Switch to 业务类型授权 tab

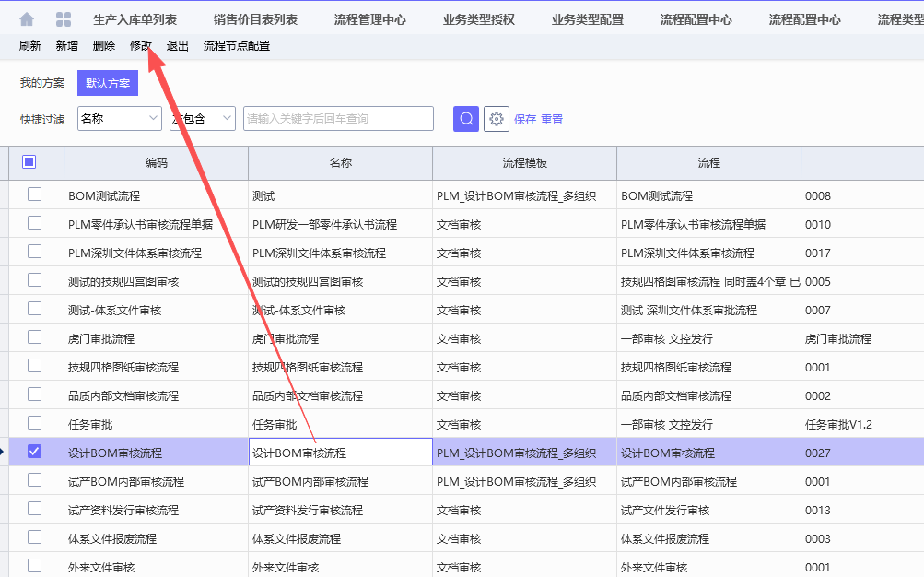[478, 19]
